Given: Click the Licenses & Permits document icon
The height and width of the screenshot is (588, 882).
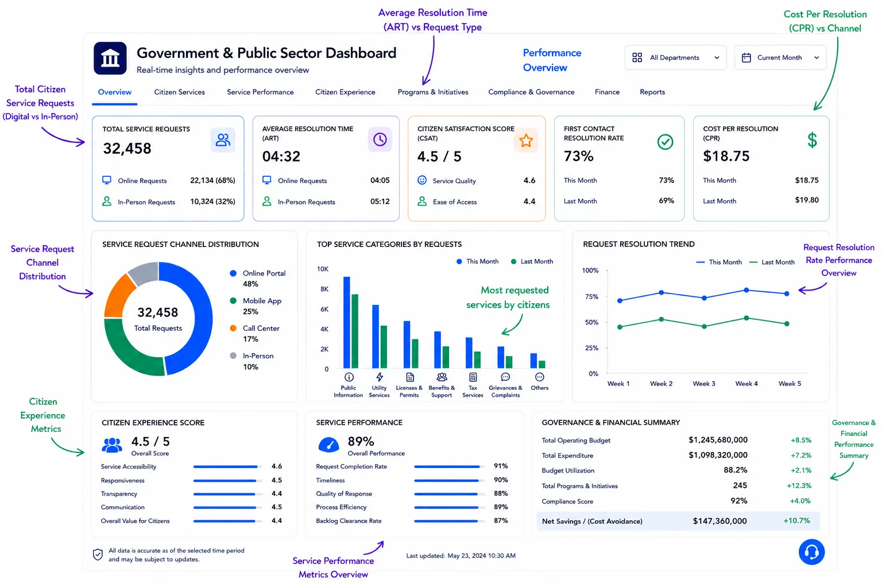Looking at the screenshot, I should (410, 377).
